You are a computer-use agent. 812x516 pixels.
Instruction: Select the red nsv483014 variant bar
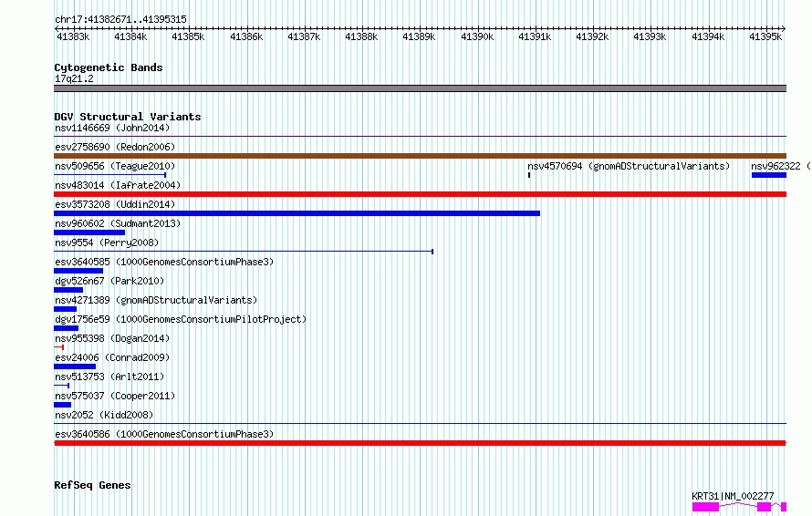coord(420,194)
